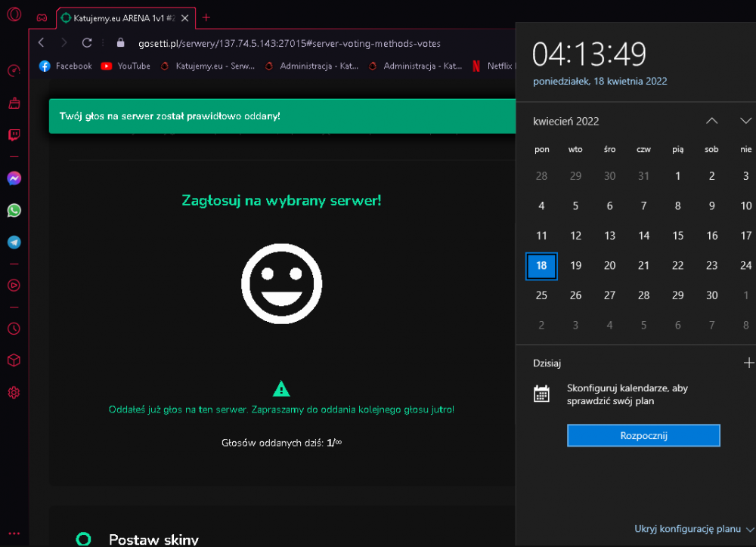Select April 1 in the calendar
This screenshot has width=756, height=547.
[x=678, y=176]
